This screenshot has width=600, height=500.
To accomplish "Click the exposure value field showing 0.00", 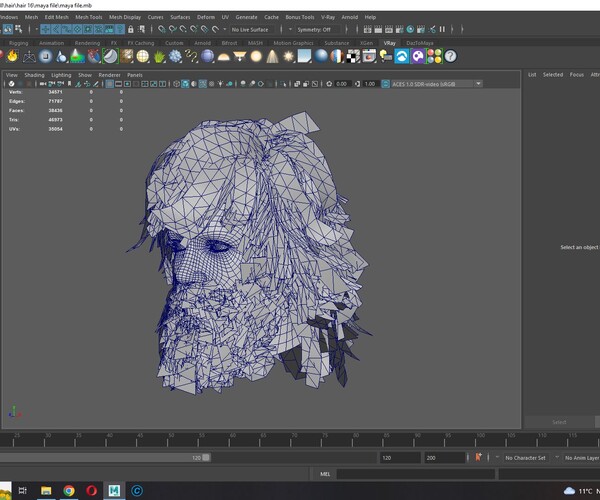I will click(341, 84).
